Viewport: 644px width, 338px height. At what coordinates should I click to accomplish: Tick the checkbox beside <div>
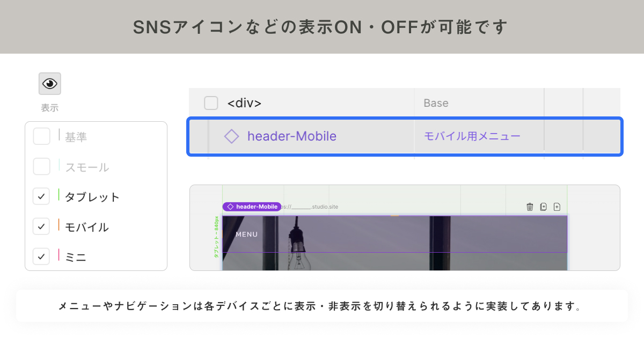point(211,102)
